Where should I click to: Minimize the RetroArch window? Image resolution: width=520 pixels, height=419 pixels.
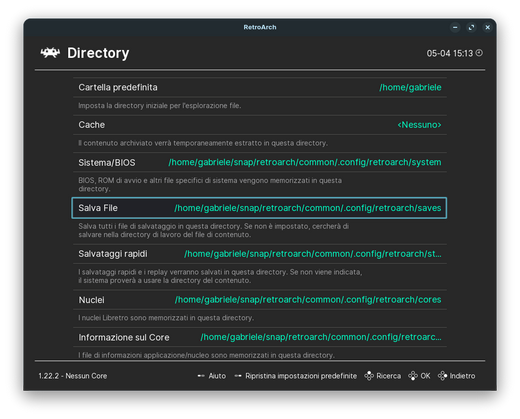(x=455, y=27)
